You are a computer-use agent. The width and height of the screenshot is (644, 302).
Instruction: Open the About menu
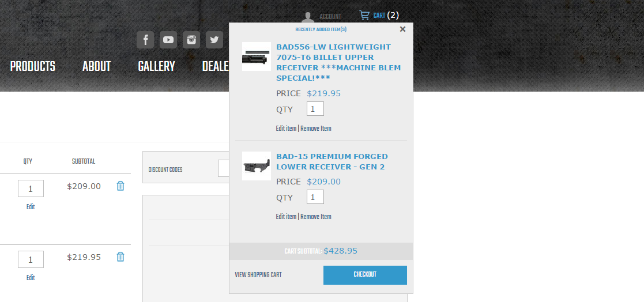click(96, 66)
